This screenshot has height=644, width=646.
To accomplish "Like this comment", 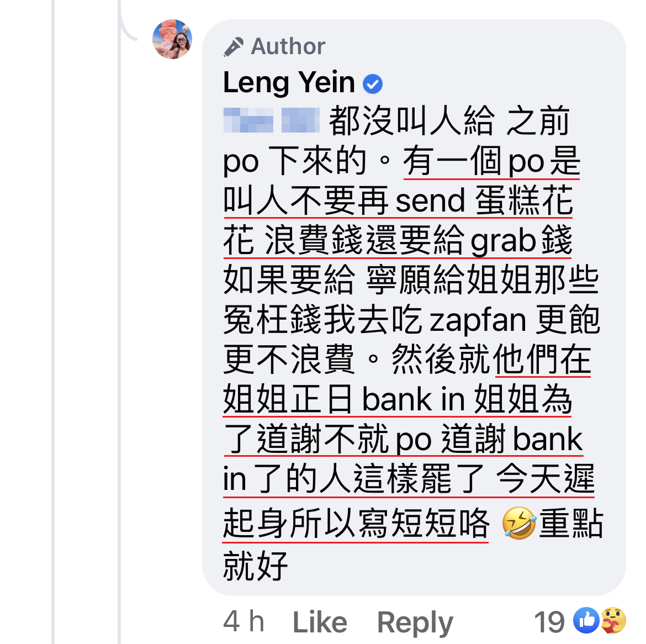I will [x=320, y=622].
